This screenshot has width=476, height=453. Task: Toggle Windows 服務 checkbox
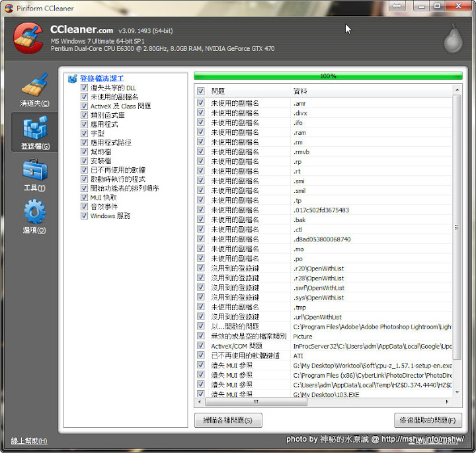[x=84, y=216]
